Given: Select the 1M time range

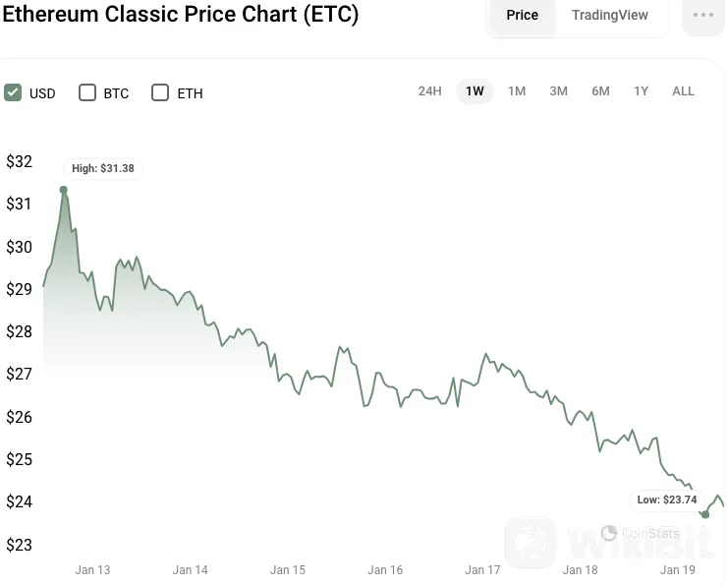Looking at the screenshot, I should click(517, 91).
